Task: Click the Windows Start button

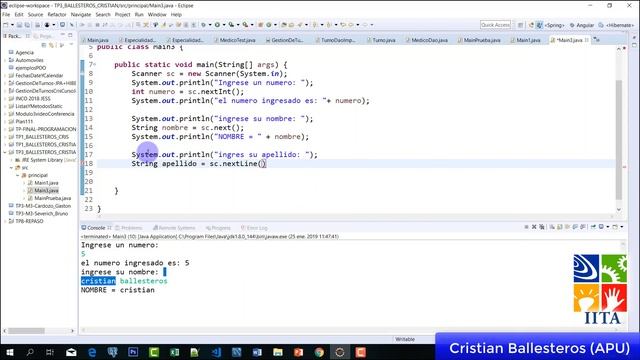Action: point(9,352)
